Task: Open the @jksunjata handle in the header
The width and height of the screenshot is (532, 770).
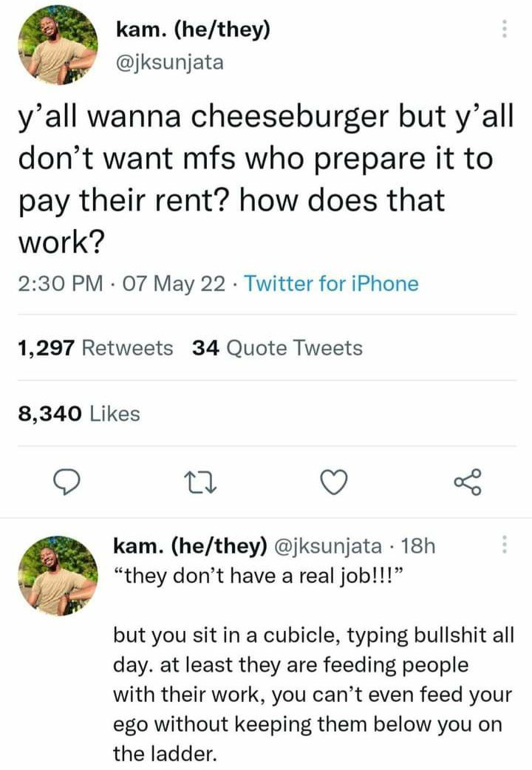Action: 169,62
